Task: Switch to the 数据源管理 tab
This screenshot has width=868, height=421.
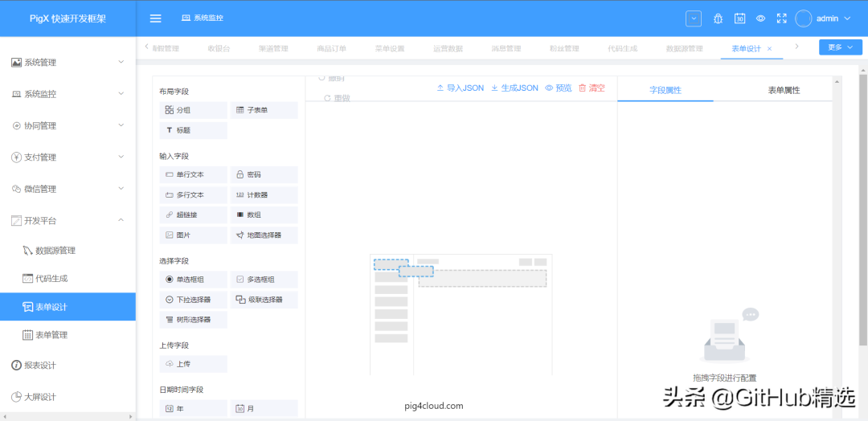Action: click(684, 49)
